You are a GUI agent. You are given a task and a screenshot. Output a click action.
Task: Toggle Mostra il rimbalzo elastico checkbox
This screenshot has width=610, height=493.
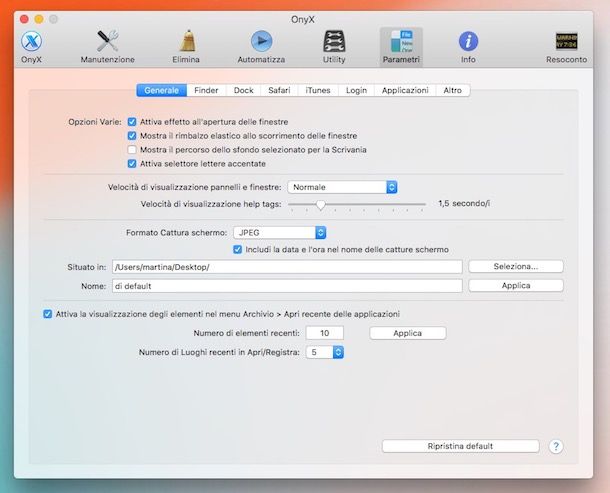coord(132,136)
